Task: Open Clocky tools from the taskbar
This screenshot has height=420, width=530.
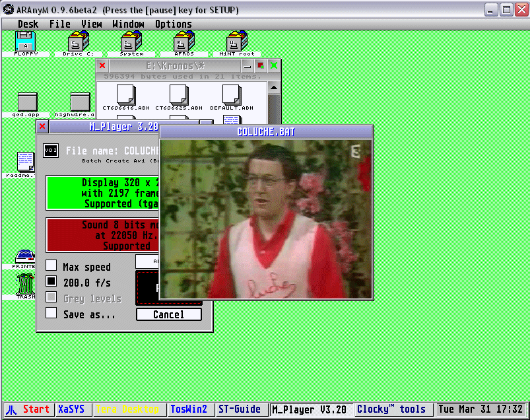Action: pos(391,409)
